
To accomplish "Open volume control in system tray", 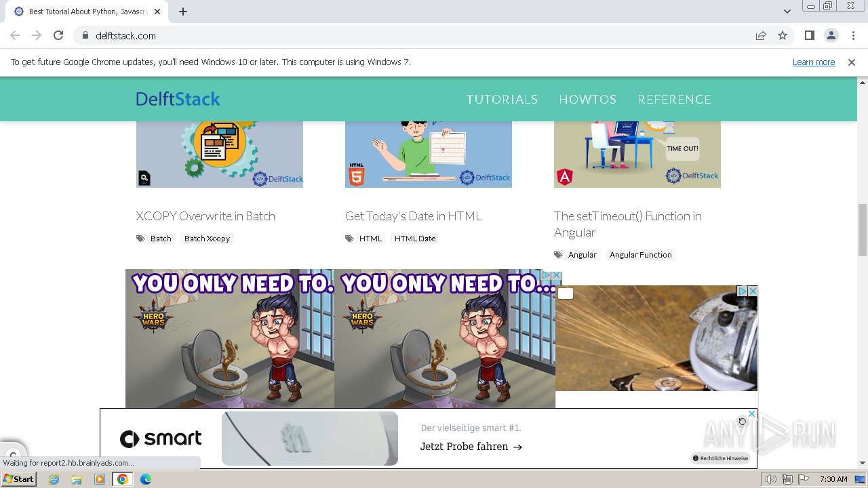I will point(771,479).
